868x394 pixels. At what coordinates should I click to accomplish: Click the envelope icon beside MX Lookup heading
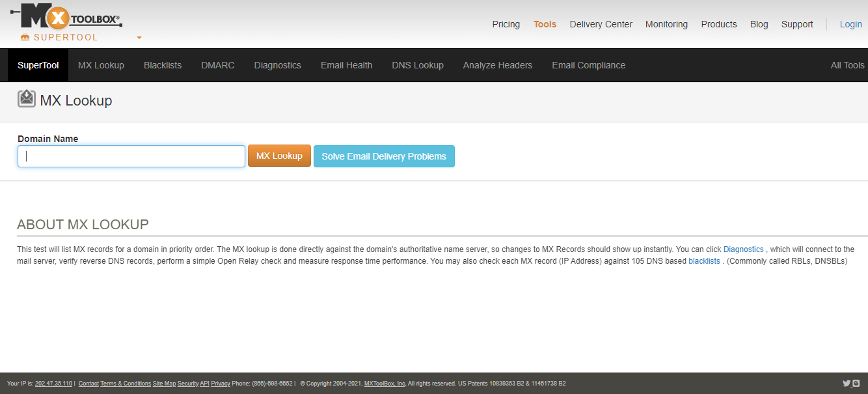(27, 99)
